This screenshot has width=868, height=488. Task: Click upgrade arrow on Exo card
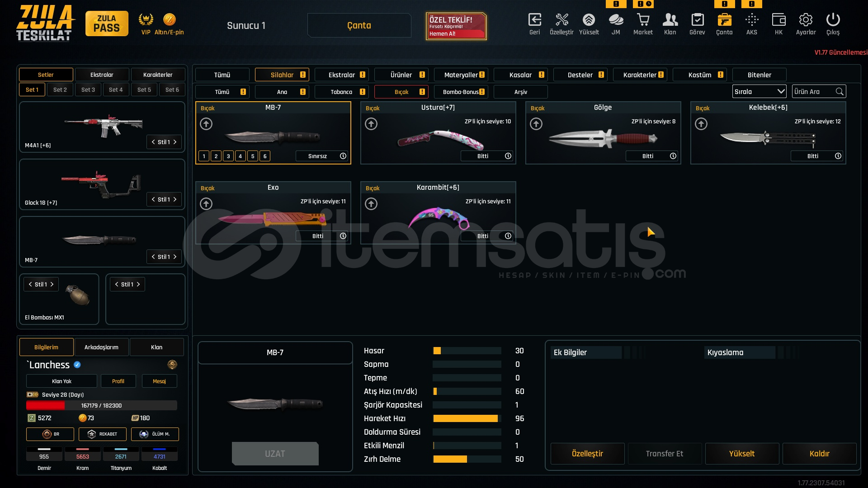coord(206,204)
